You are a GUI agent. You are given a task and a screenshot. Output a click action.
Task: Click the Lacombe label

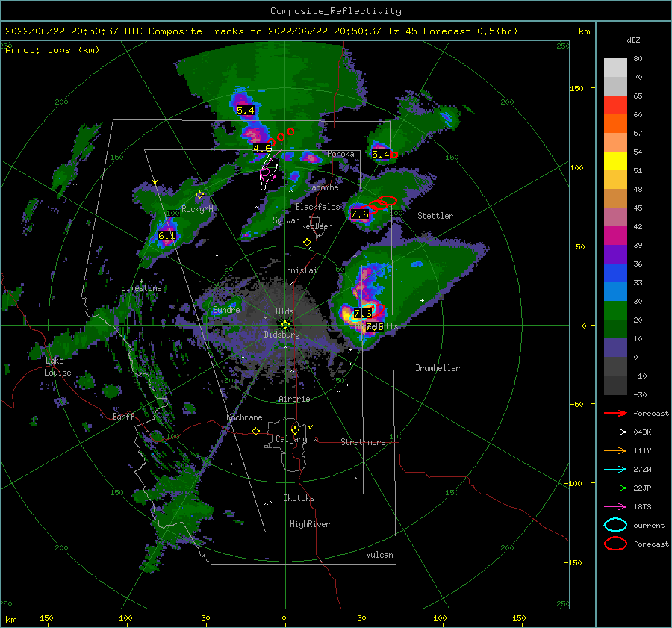click(323, 187)
